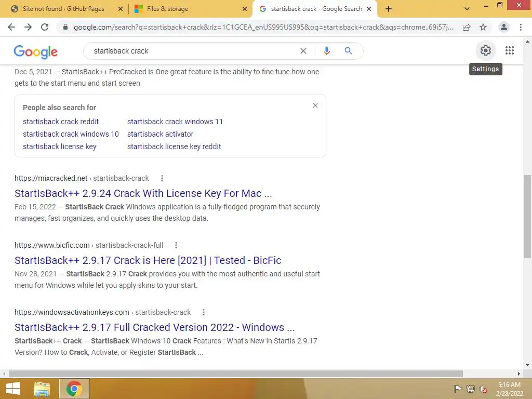532x399 pixels.
Task: Open options menu for windowsactivationkeys.com result
Action: point(204,312)
